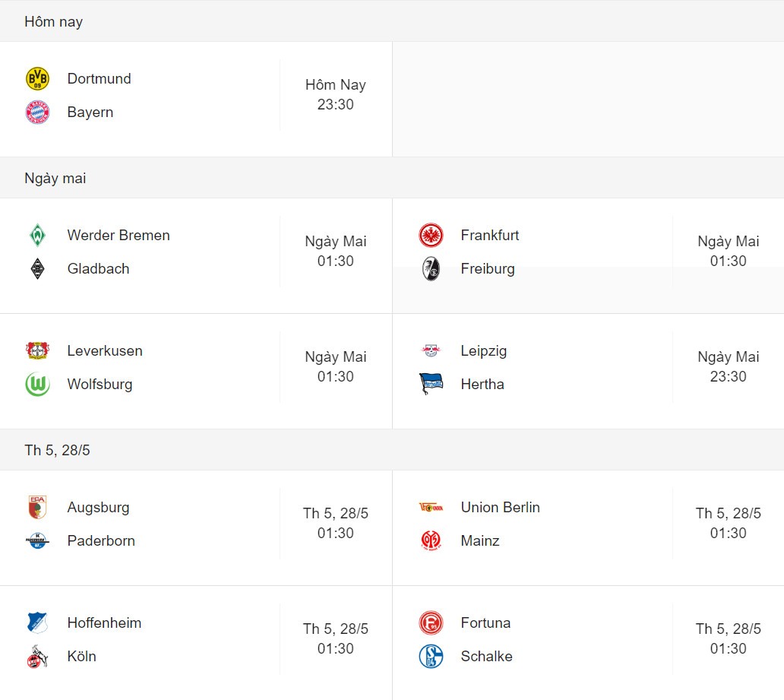This screenshot has width=784, height=700.
Task: Select the Werder Bremen green diamond logo
Action: click(37, 235)
